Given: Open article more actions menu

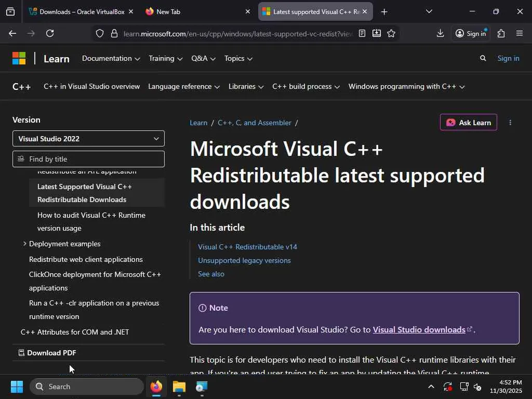Looking at the screenshot, I should point(510,123).
